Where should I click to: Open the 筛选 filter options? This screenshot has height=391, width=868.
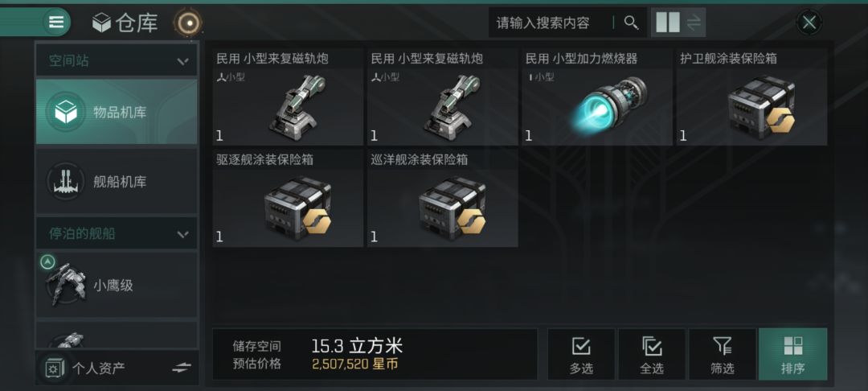[722, 355]
